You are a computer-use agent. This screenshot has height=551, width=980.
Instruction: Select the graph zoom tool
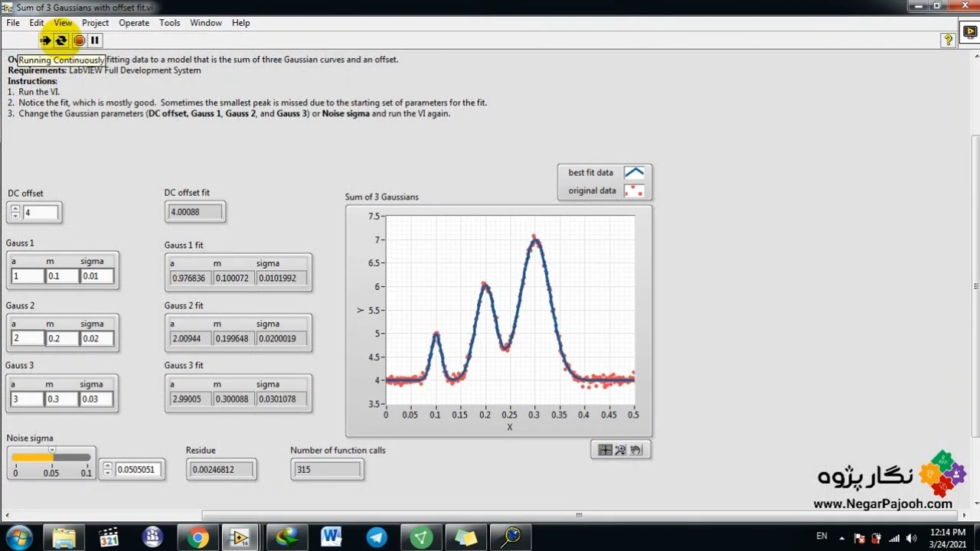[620, 450]
